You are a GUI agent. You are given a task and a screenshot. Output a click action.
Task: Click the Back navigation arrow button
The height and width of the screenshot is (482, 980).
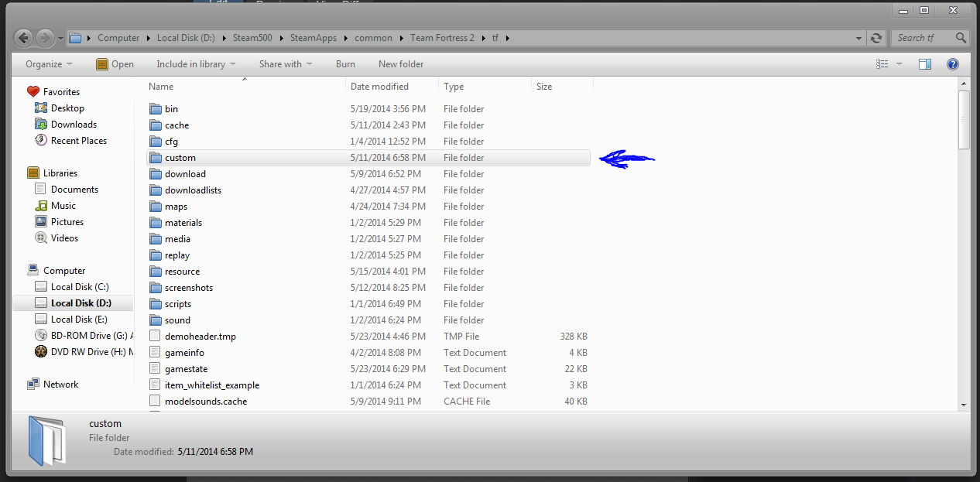click(x=24, y=37)
